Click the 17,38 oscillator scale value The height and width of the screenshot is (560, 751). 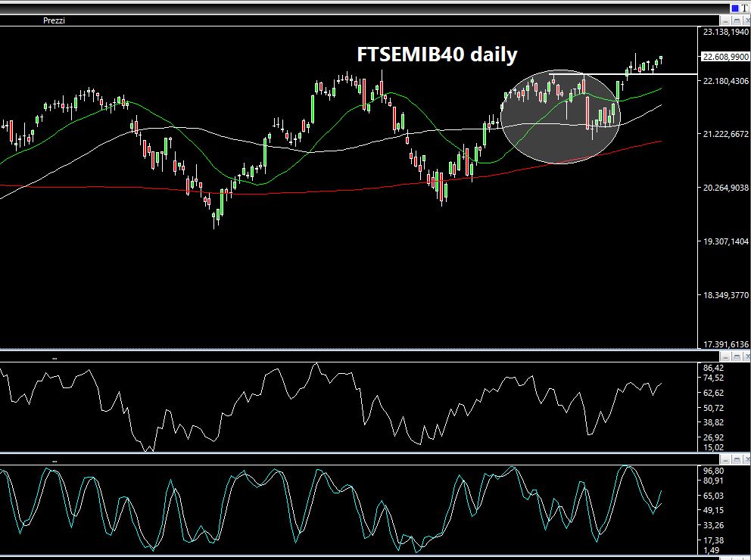coord(714,540)
